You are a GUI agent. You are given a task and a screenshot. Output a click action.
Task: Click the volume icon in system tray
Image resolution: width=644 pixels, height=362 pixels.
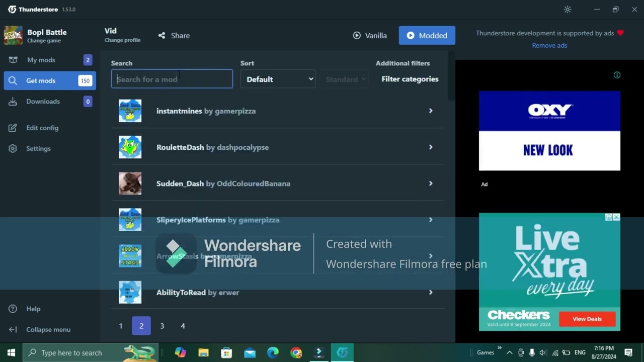click(x=543, y=353)
